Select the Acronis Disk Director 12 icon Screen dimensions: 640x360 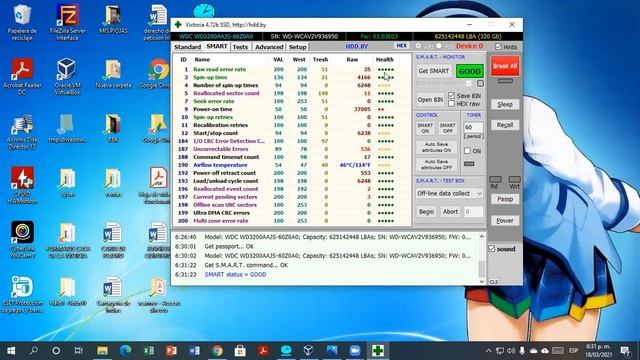(x=22, y=131)
